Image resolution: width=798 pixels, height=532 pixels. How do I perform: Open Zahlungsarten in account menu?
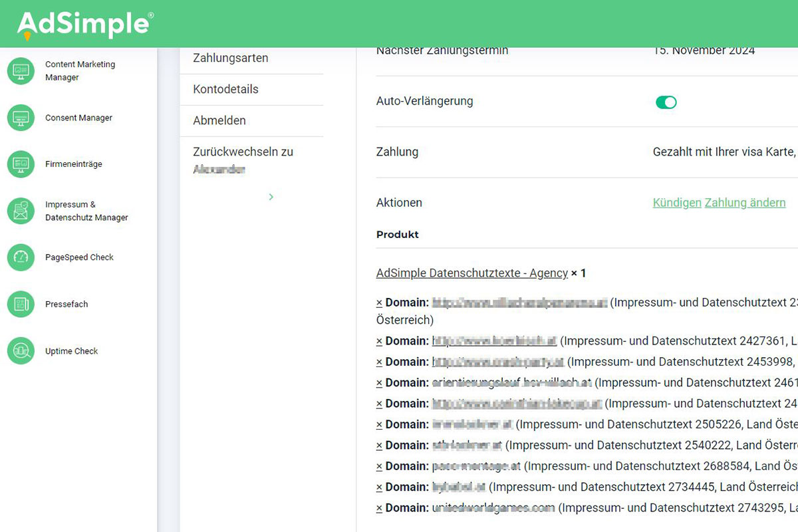click(x=230, y=58)
